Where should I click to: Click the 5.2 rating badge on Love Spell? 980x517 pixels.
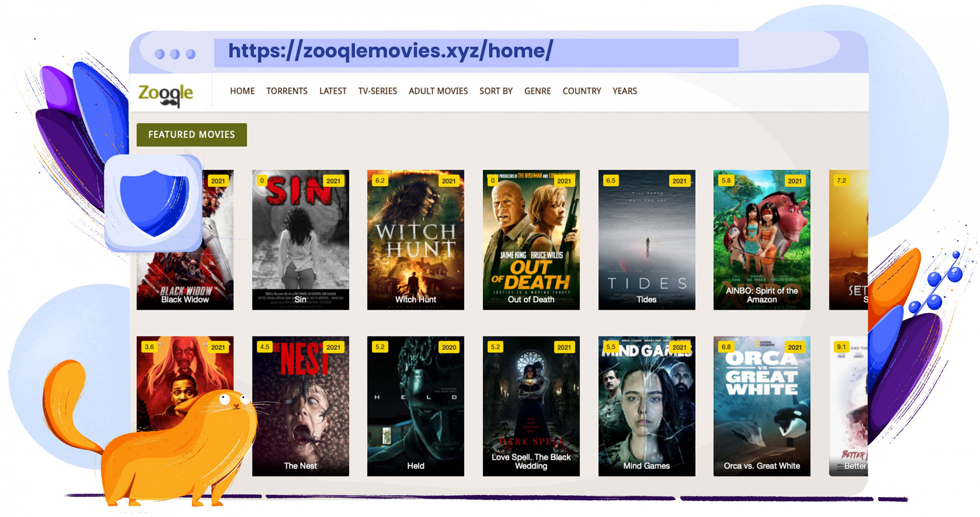pos(495,347)
